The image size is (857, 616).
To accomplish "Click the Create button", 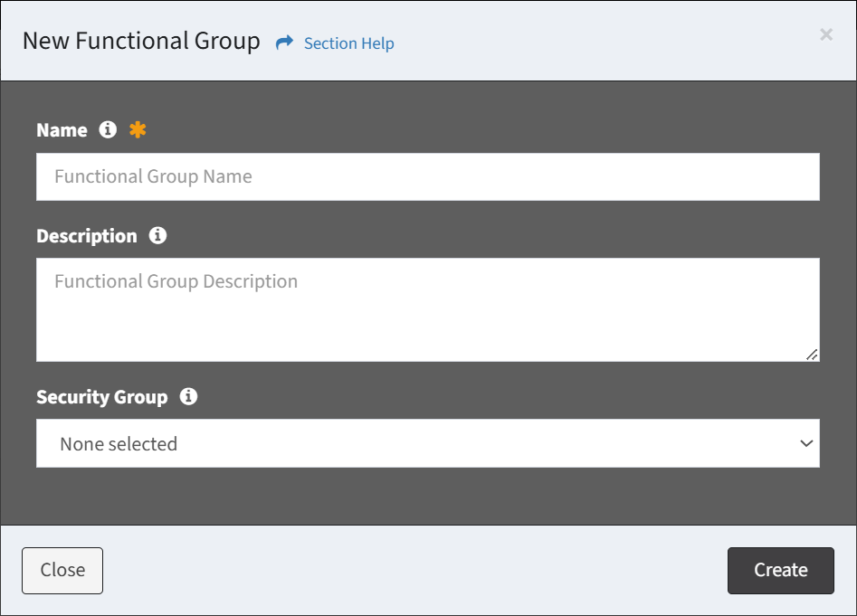I will 780,570.
